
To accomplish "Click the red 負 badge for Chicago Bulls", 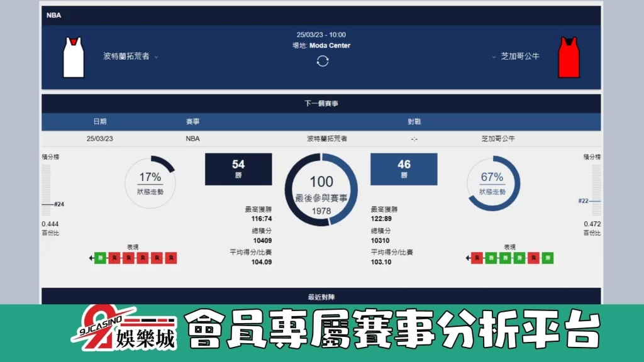I will point(476,258).
